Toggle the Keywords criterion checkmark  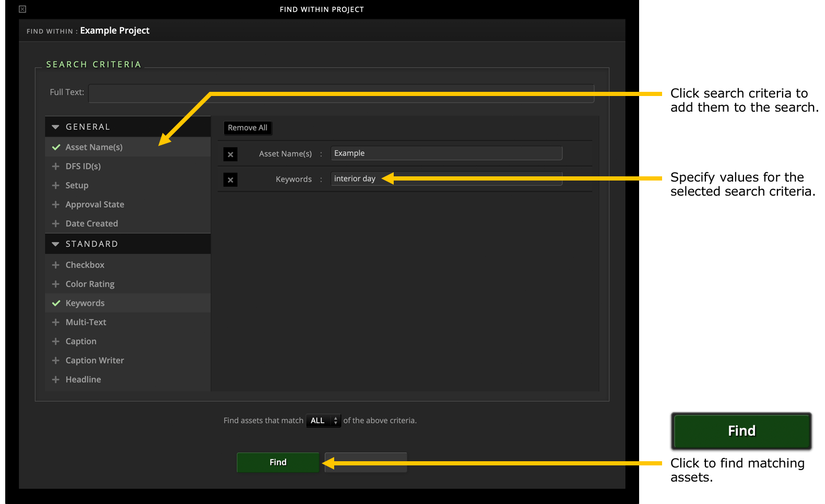[56, 303]
